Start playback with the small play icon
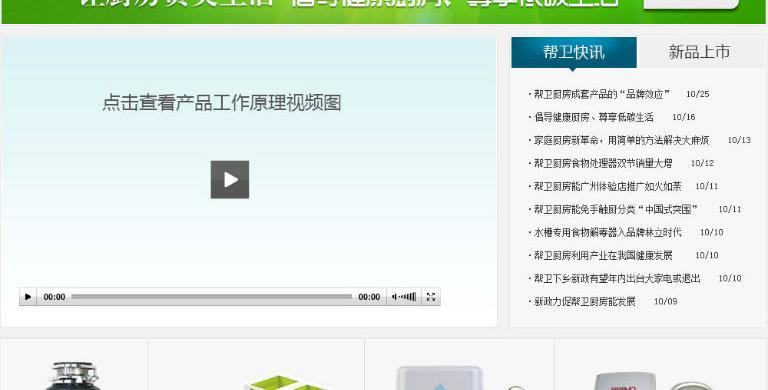Image resolution: width=768 pixels, height=390 pixels. [28, 297]
